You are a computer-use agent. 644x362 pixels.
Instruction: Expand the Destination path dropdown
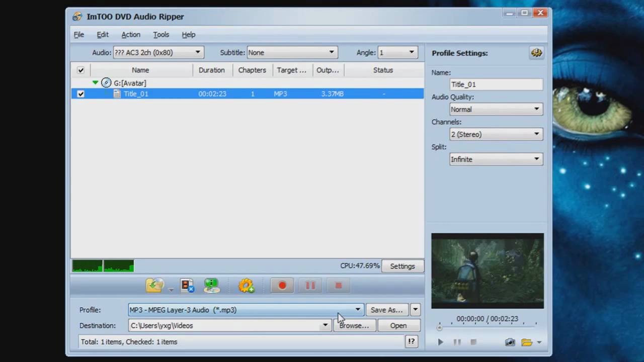tap(325, 325)
